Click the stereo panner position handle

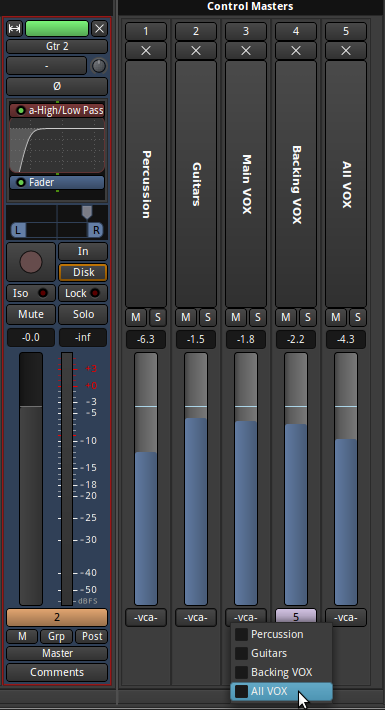pos(87,212)
